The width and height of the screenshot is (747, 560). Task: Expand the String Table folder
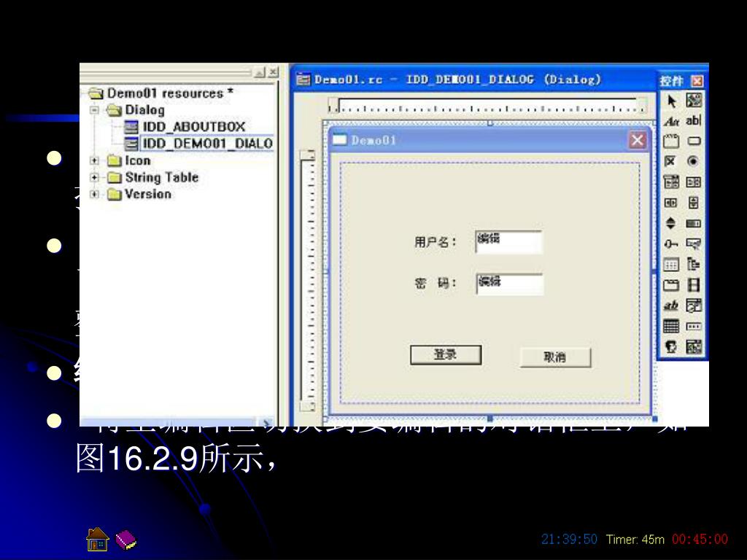point(94,178)
